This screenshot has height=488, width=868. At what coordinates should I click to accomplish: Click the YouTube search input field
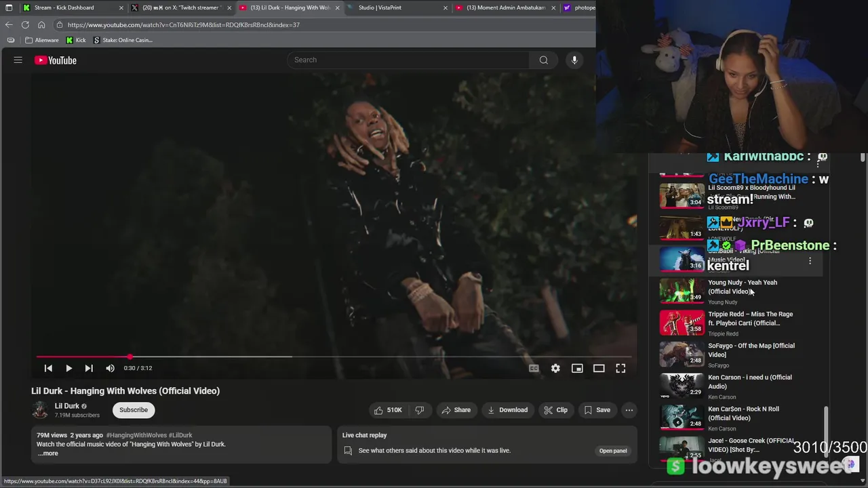tap(408, 60)
